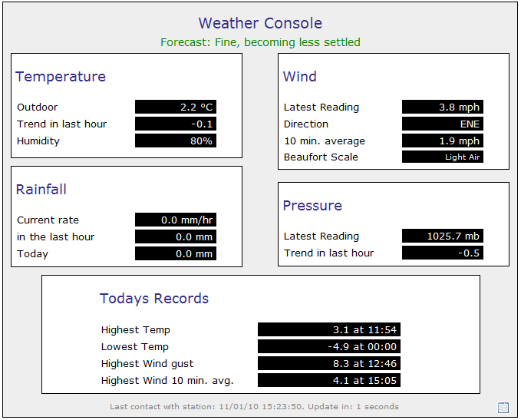Click the last contact with station status text
The width and height of the screenshot is (521, 420).
click(254, 406)
